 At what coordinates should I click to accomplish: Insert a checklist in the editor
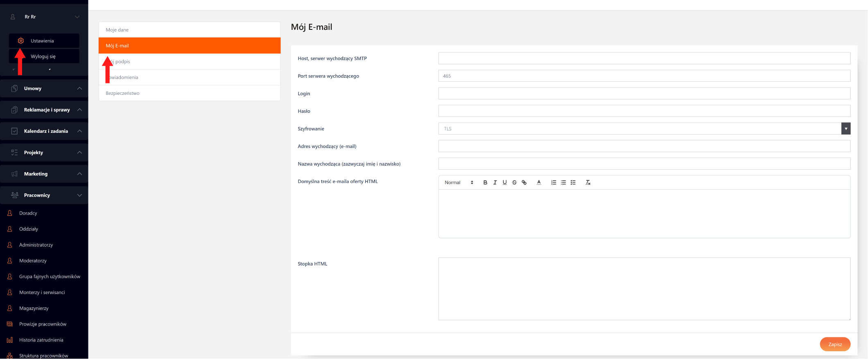[573, 182]
